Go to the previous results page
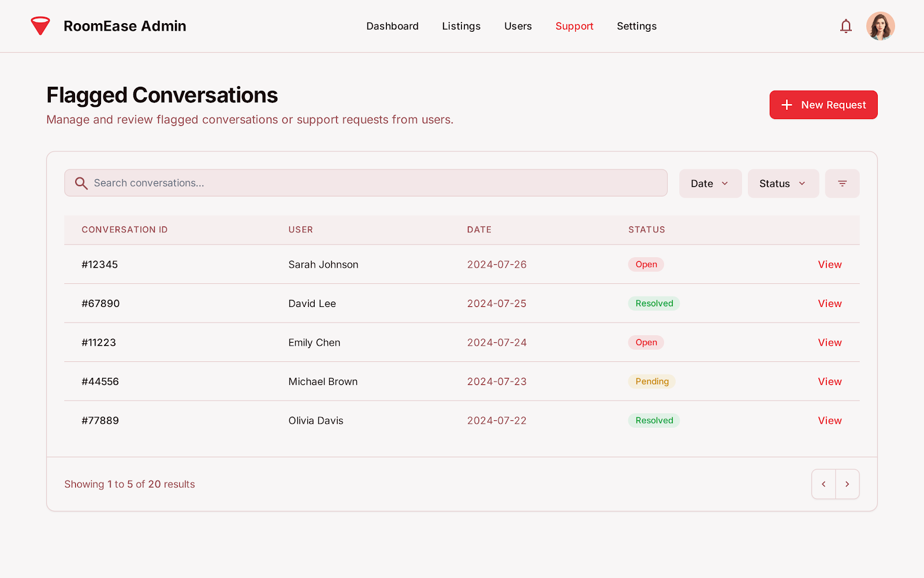 [x=824, y=484]
